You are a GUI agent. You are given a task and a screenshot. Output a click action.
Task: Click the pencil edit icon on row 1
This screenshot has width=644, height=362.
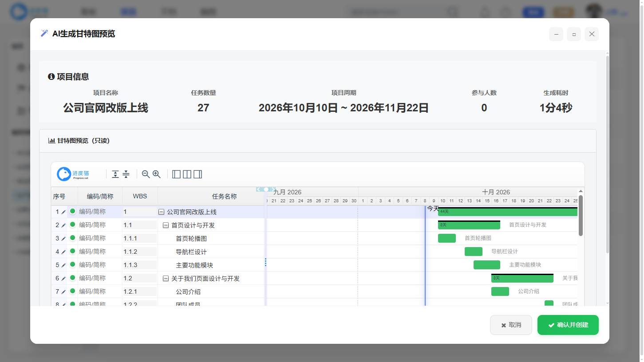coord(63,212)
